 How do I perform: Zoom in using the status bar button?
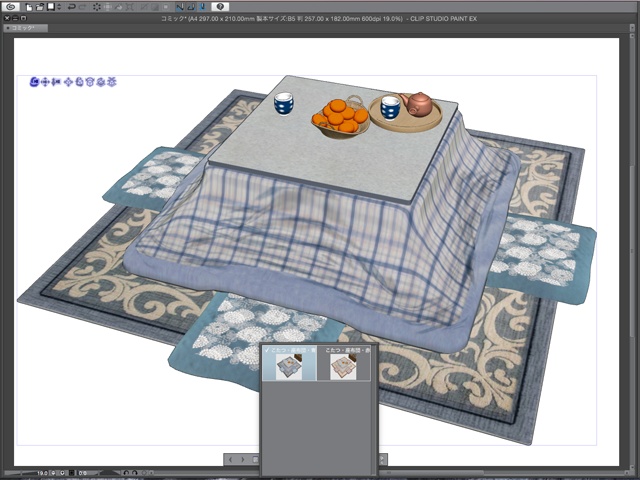click(62, 473)
